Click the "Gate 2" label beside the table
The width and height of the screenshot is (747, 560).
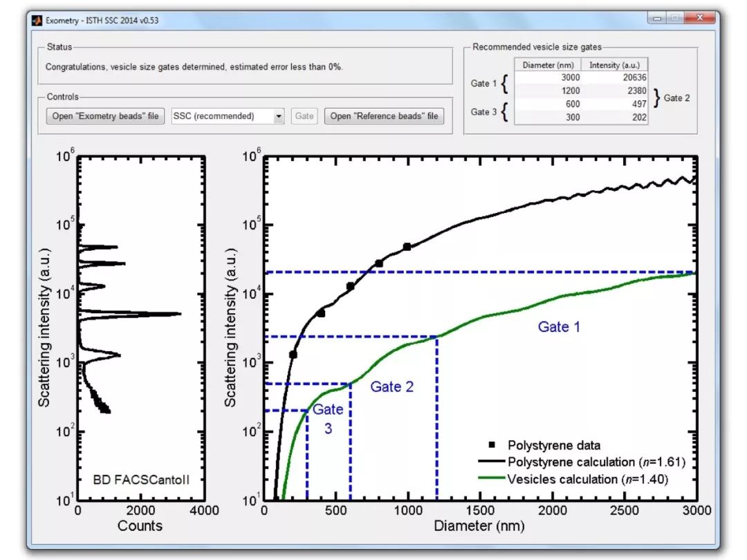point(676,98)
